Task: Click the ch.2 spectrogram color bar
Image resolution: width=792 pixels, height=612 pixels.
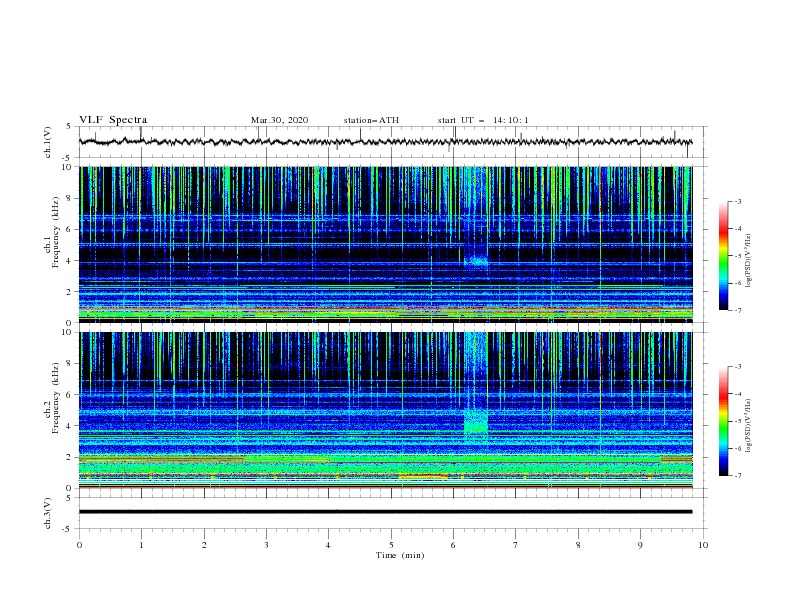Action: click(723, 421)
